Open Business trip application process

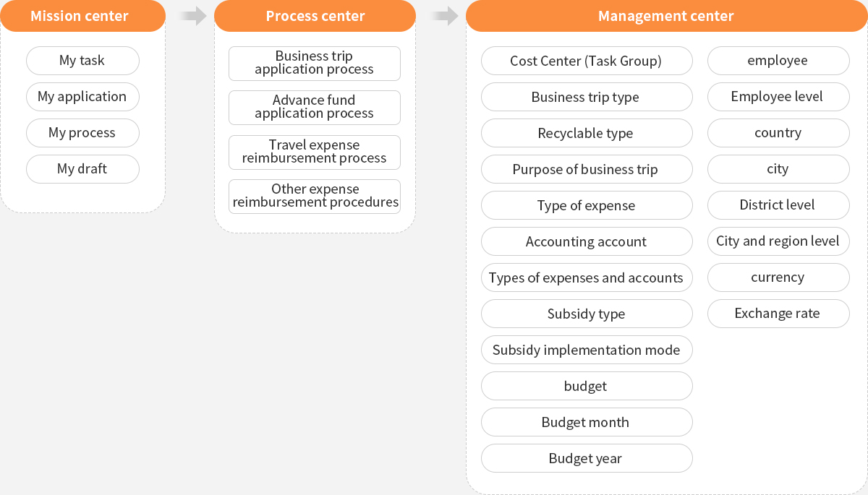315,64
